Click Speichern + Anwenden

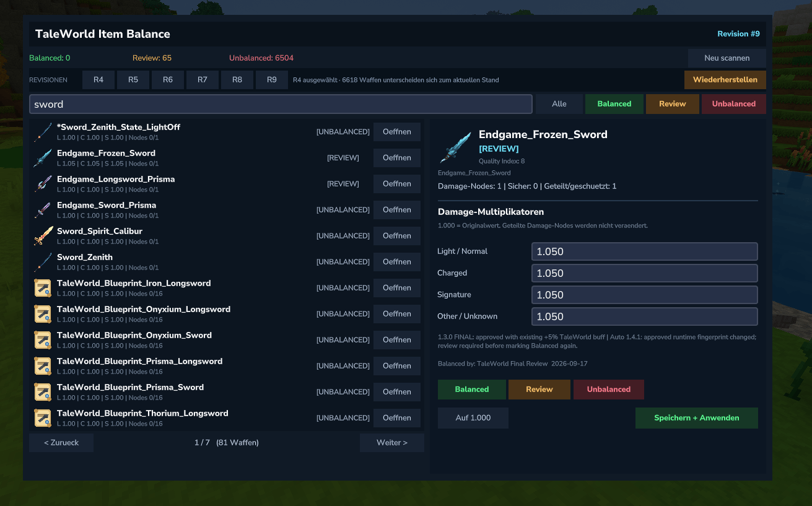[697, 418]
